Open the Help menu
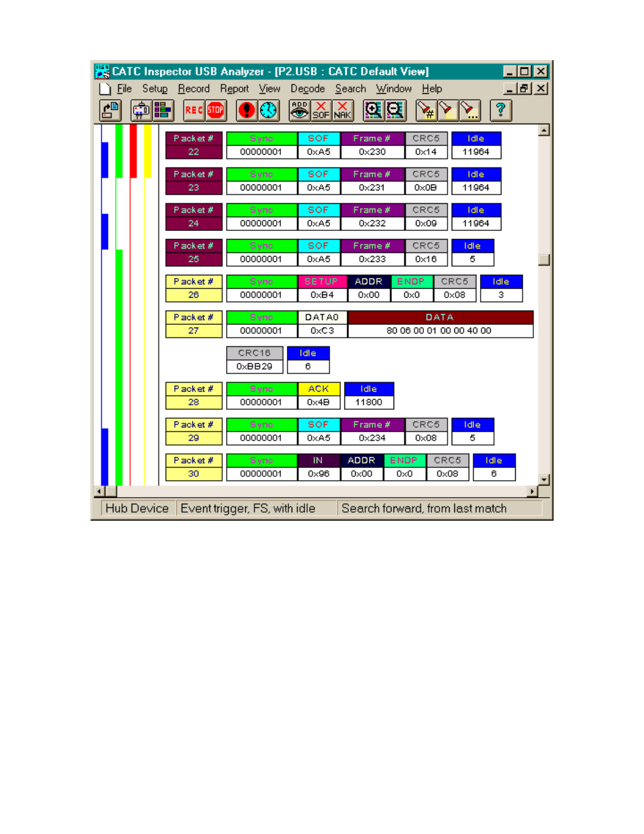644x834 pixels. tap(432, 88)
